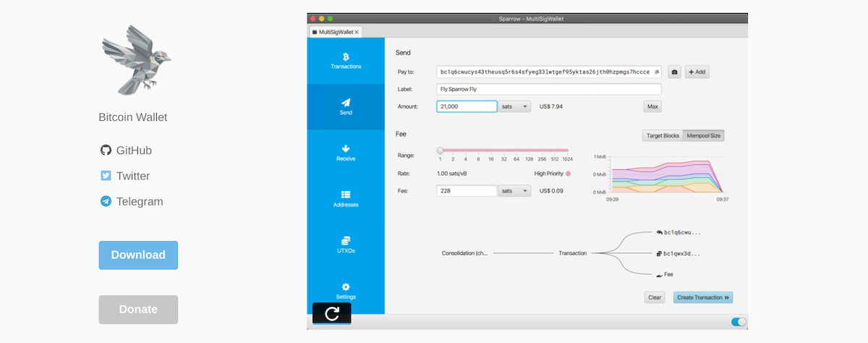
Task: Click the reload arrow icon
Action: (x=332, y=313)
